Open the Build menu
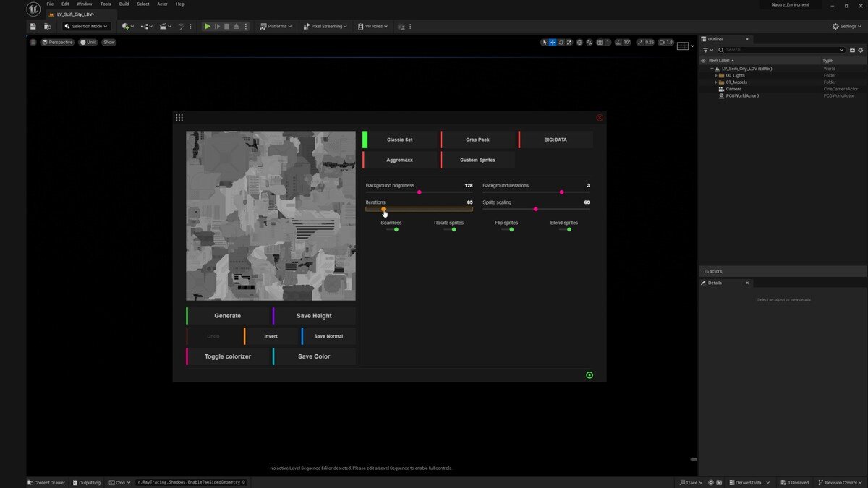868x488 pixels. [x=124, y=4]
